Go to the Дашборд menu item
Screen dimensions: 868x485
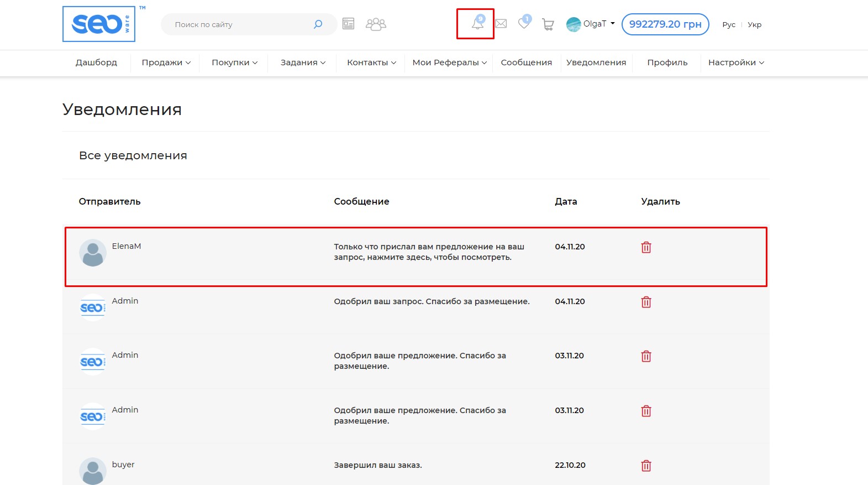[96, 62]
